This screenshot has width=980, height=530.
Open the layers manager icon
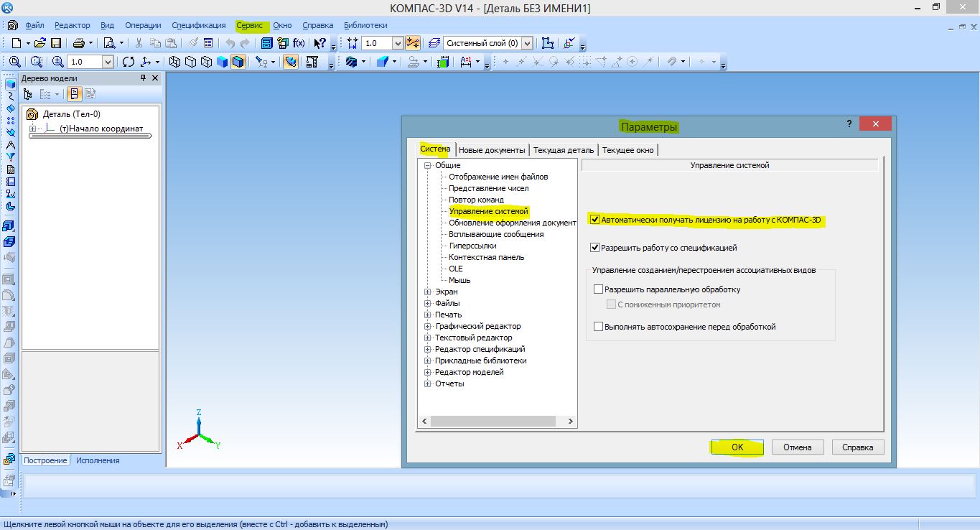click(x=434, y=43)
